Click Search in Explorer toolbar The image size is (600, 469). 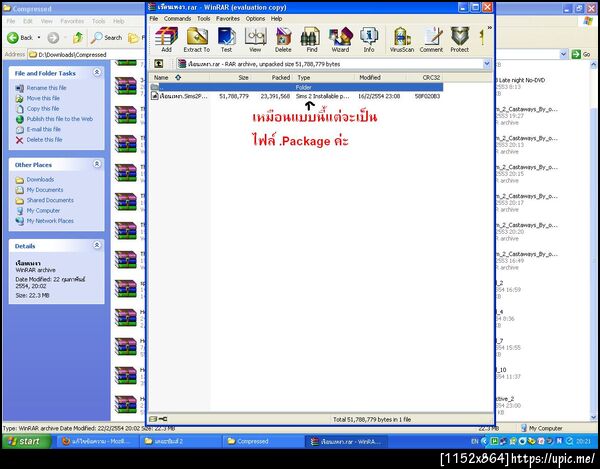point(107,37)
